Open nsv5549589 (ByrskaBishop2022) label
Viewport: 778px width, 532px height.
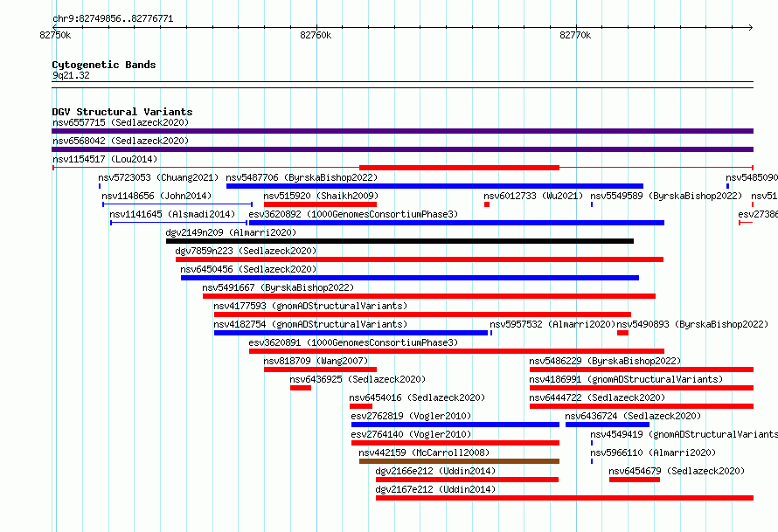click(x=666, y=196)
